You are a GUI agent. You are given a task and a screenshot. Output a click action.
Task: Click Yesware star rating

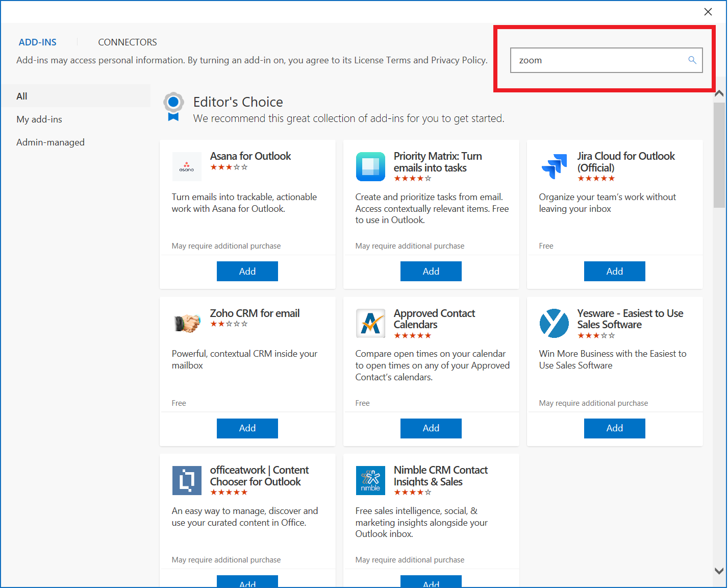[x=596, y=336]
